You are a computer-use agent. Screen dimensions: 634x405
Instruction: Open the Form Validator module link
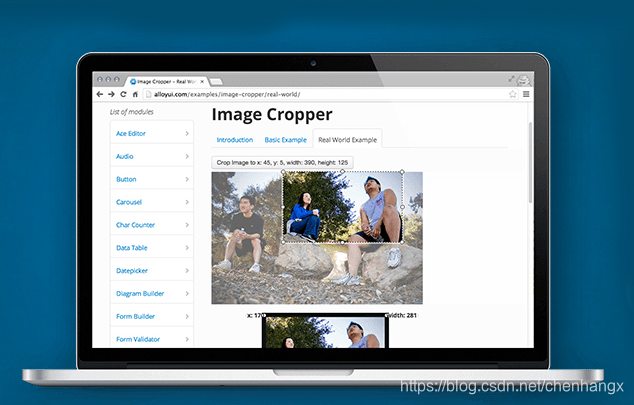138,339
